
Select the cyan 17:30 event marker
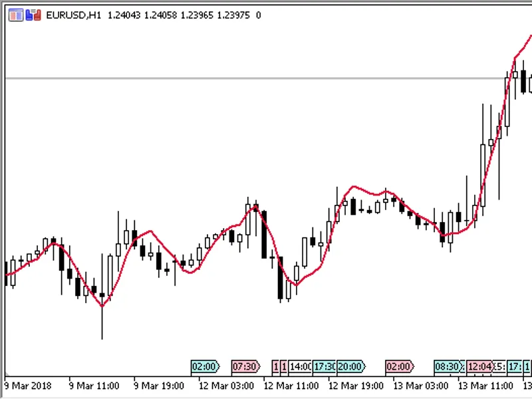click(x=325, y=366)
